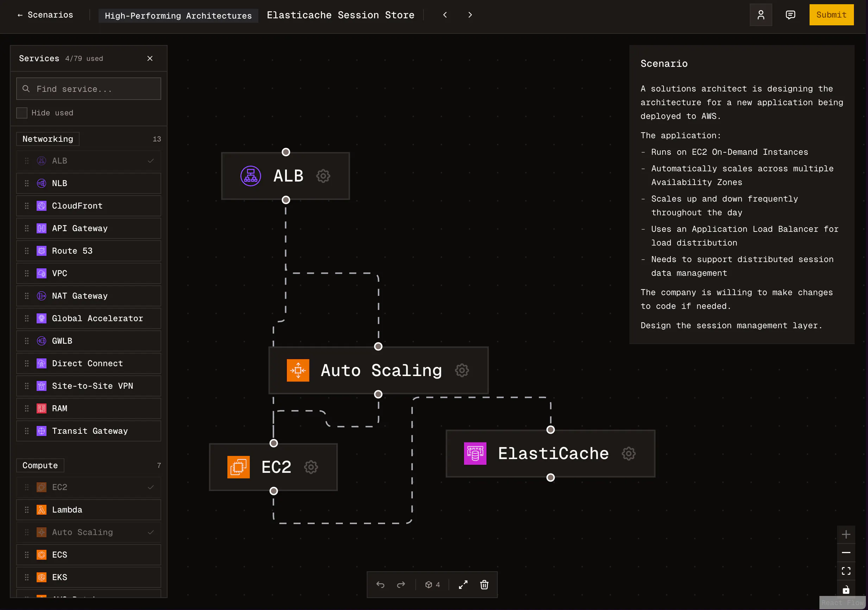Image resolution: width=868 pixels, height=610 pixels.
Task: Click the ALB load balancer node icon
Action: click(x=250, y=176)
